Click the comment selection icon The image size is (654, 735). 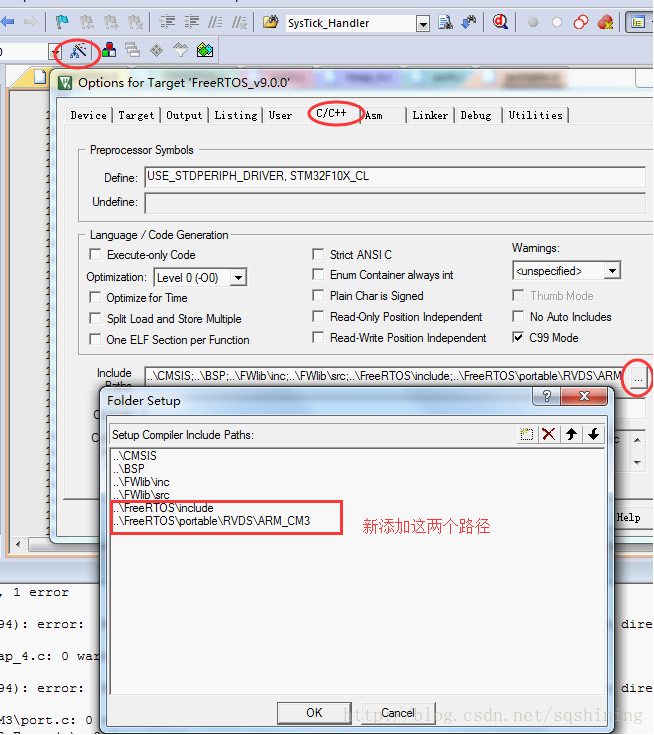215,22
